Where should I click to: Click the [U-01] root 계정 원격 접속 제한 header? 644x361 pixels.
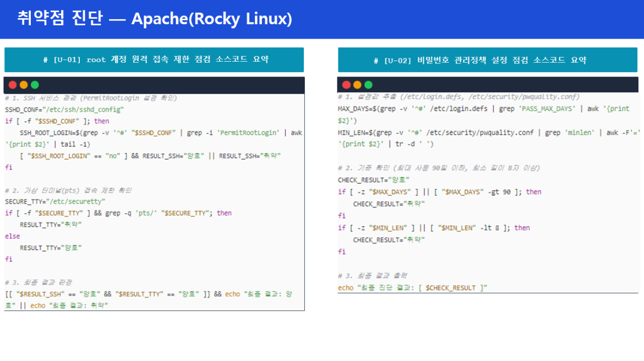(154, 60)
